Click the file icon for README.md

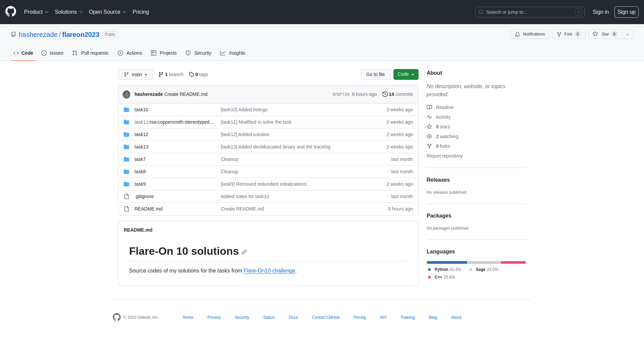coord(126,209)
